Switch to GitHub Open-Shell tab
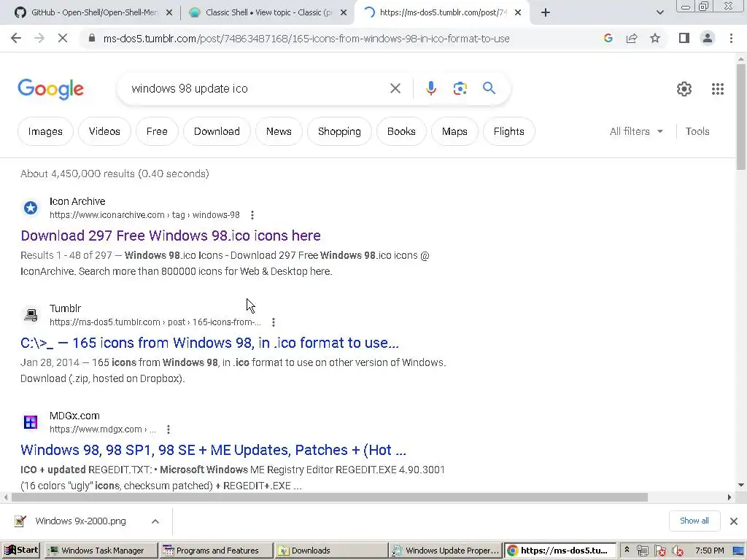 [x=94, y=12]
